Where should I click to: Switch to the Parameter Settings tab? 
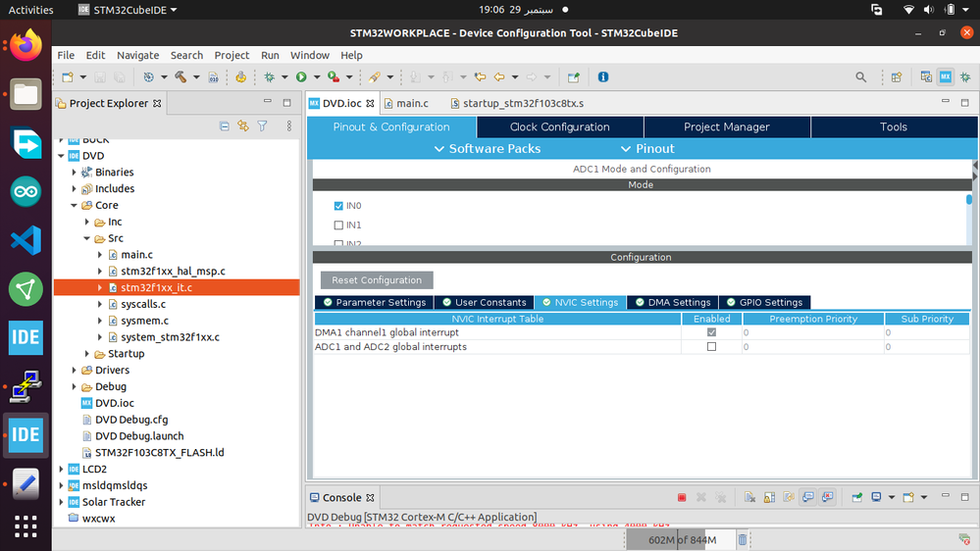click(374, 302)
